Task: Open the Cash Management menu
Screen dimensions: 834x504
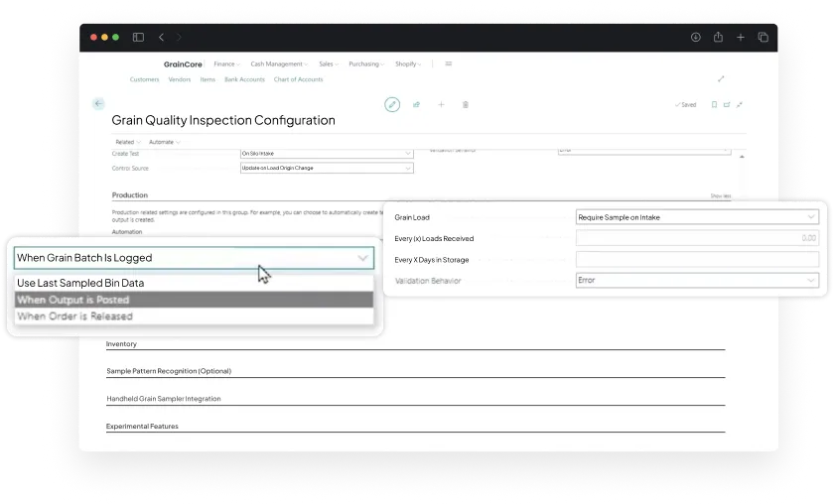Action: point(278,63)
